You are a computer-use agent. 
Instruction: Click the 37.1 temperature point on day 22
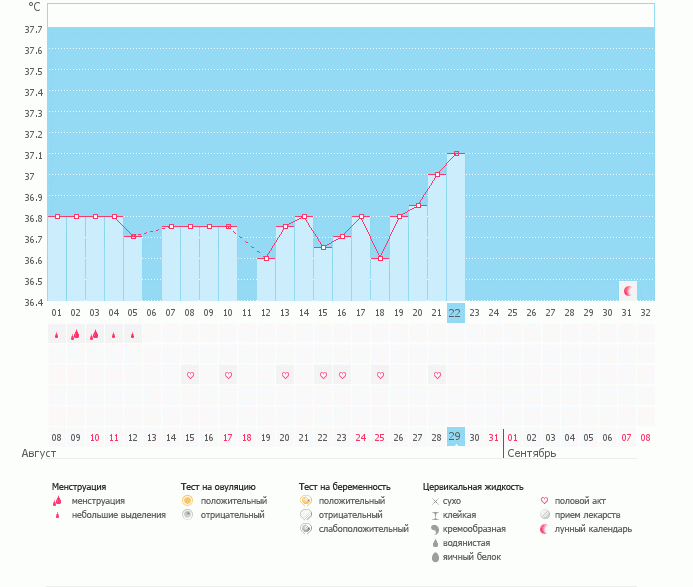tap(456, 153)
